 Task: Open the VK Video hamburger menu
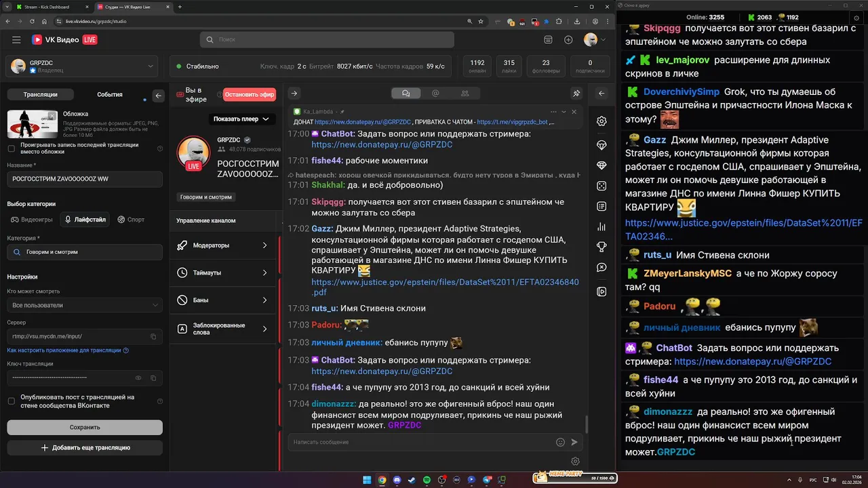click(x=16, y=40)
